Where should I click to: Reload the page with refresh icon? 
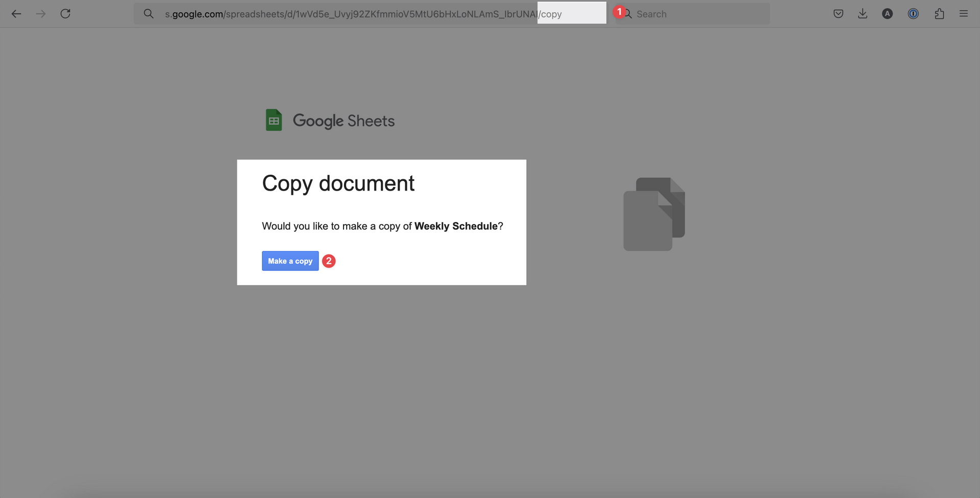(x=65, y=14)
